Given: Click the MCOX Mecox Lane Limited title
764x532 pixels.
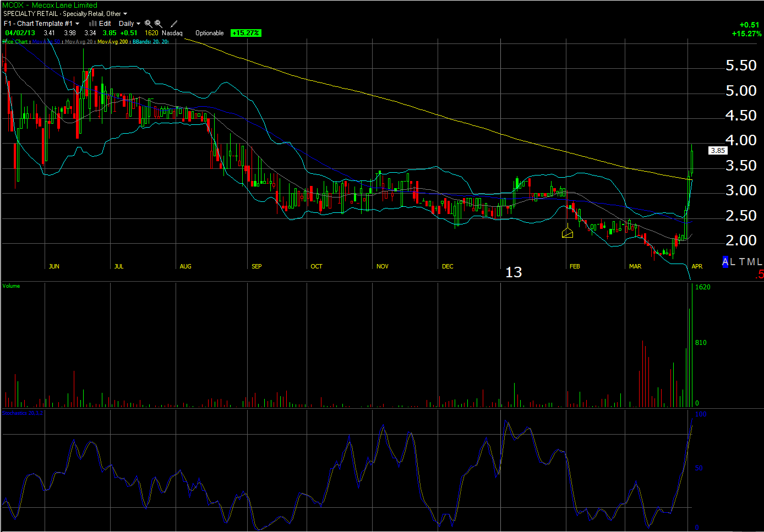Looking at the screenshot, I should tap(50, 5).
